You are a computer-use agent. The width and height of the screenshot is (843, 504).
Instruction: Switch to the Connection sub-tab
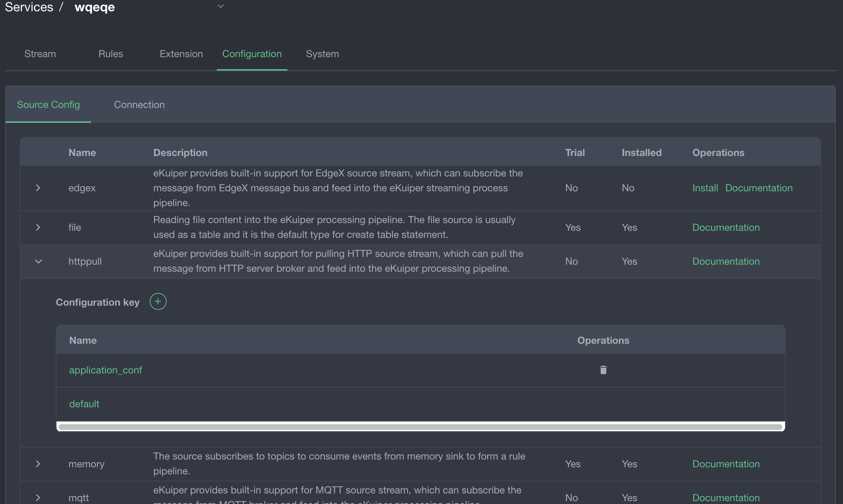click(139, 104)
